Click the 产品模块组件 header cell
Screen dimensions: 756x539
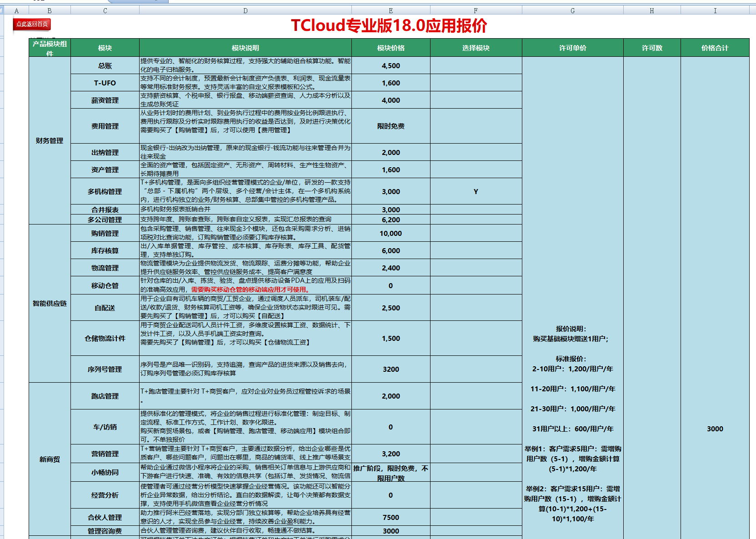[x=50, y=48]
